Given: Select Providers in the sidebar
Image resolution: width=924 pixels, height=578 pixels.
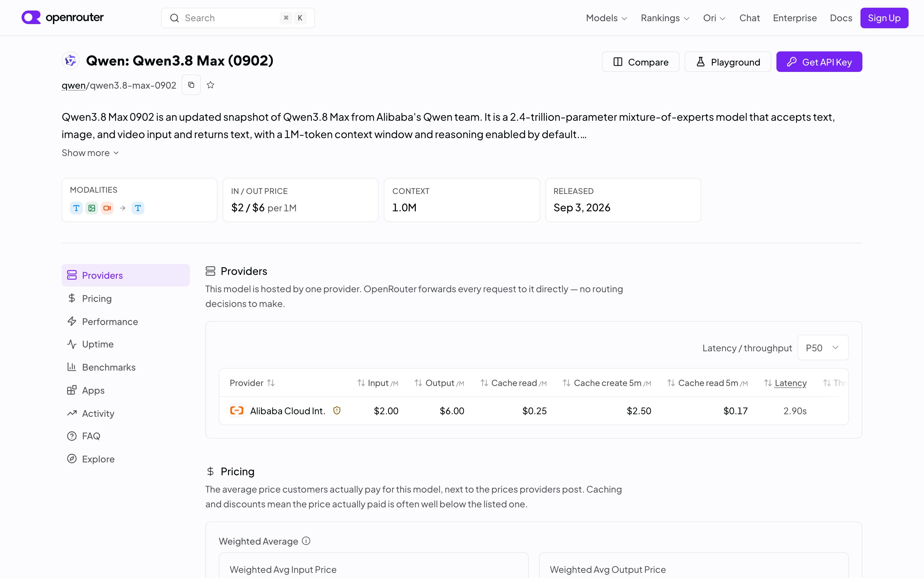Looking at the screenshot, I should coord(126,275).
